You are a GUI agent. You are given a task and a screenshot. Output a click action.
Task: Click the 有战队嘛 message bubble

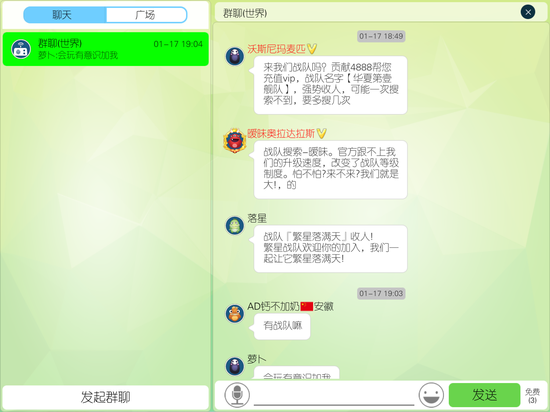click(282, 326)
